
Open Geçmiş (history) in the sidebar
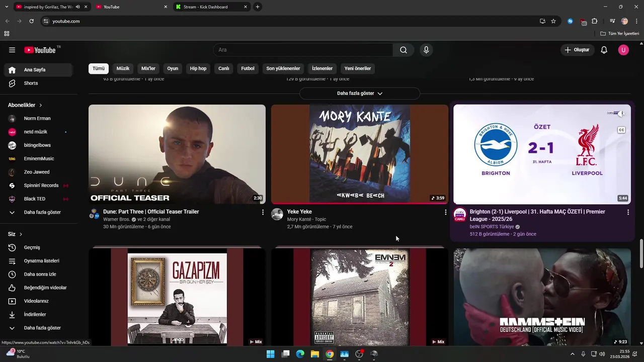[38, 247]
